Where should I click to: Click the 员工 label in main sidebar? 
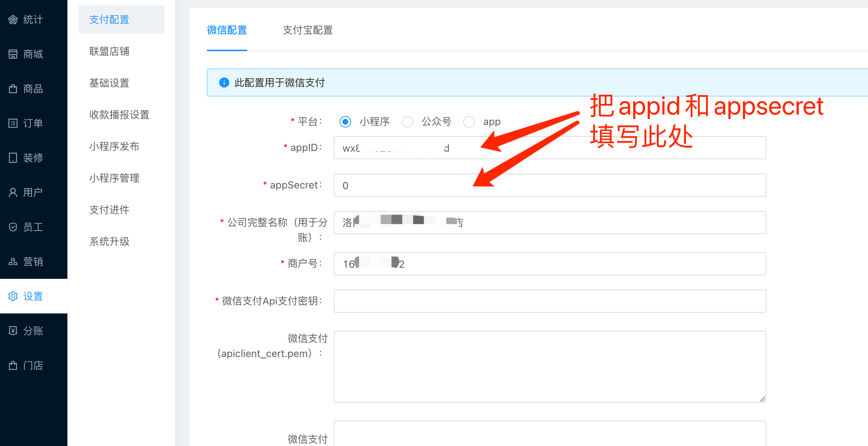(33, 227)
